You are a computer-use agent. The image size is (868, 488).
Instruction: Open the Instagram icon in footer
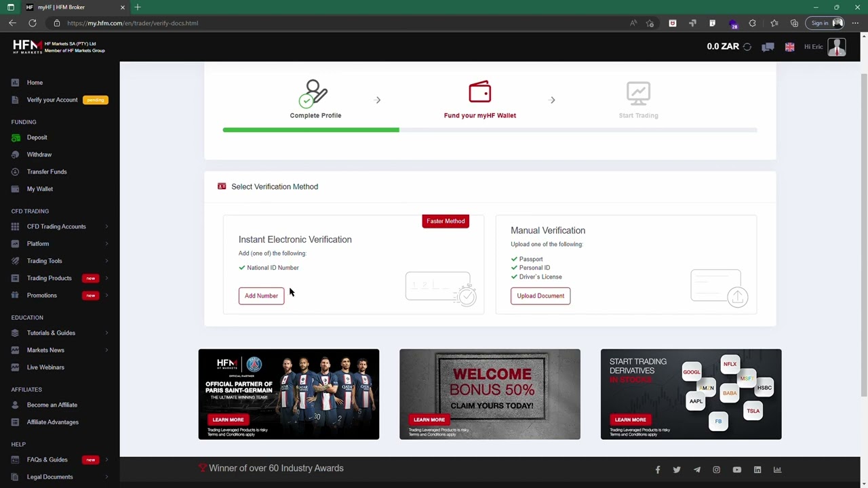coord(716,470)
